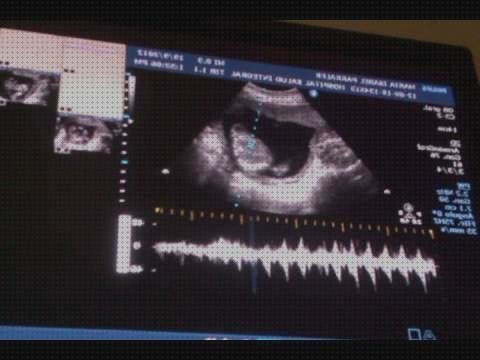Image resolution: width=480 pixels, height=360 pixels.
Task: Click the vertical cursor line on waveform
Action: click(x=254, y=253)
